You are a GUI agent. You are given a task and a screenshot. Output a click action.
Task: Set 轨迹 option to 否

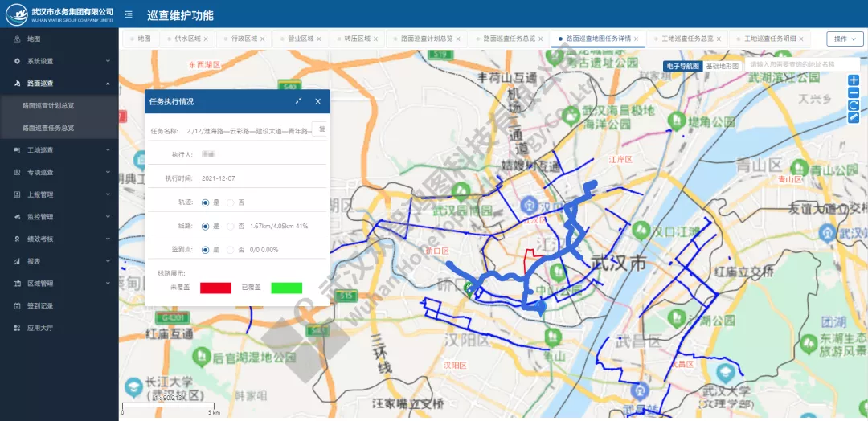click(x=231, y=202)
